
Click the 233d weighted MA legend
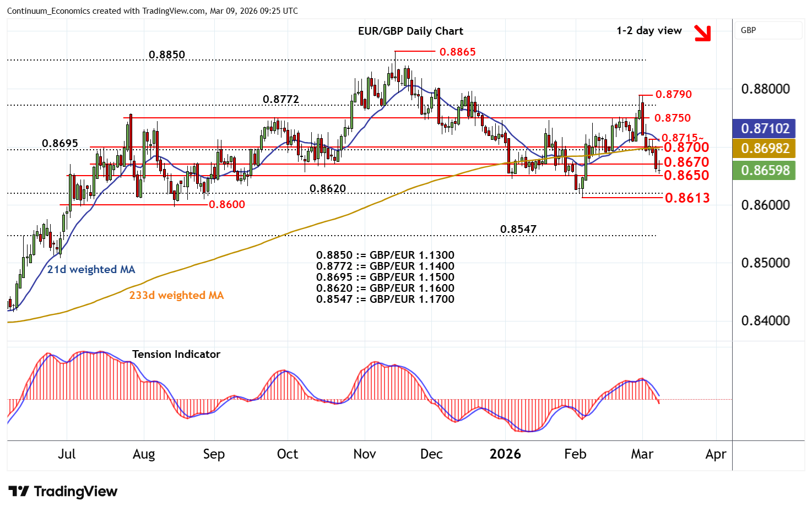(176, 296)
